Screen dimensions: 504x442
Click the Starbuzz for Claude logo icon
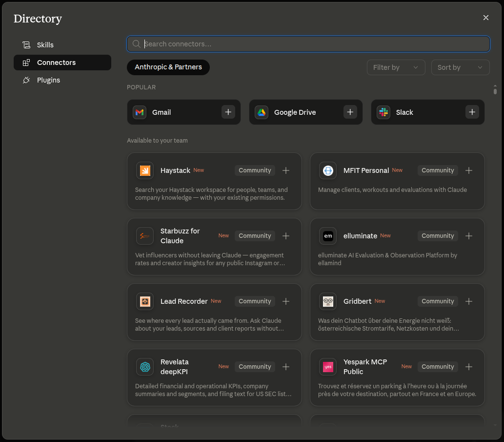[145, 236]
